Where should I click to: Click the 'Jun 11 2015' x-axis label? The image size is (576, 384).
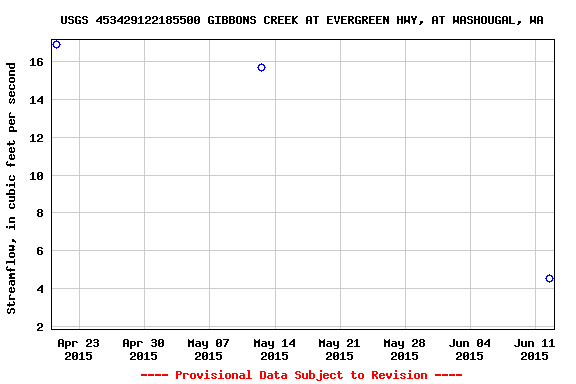click(534, 349)
